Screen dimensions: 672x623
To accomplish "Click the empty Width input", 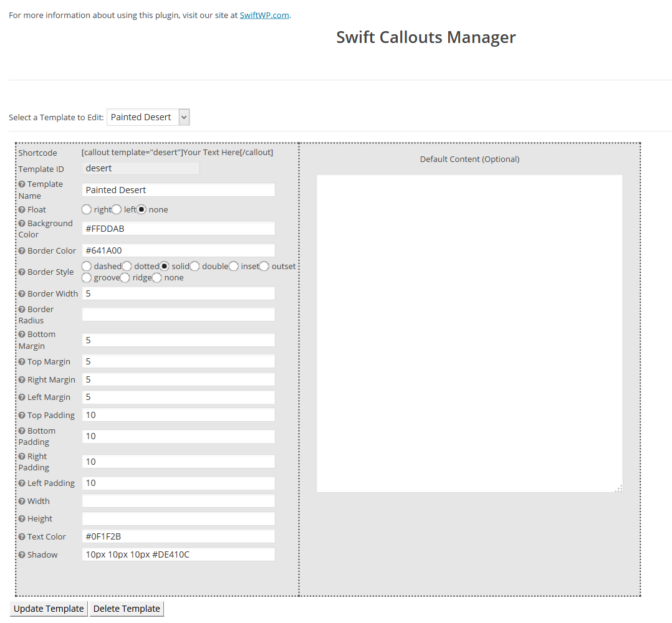I will [178, 501].
